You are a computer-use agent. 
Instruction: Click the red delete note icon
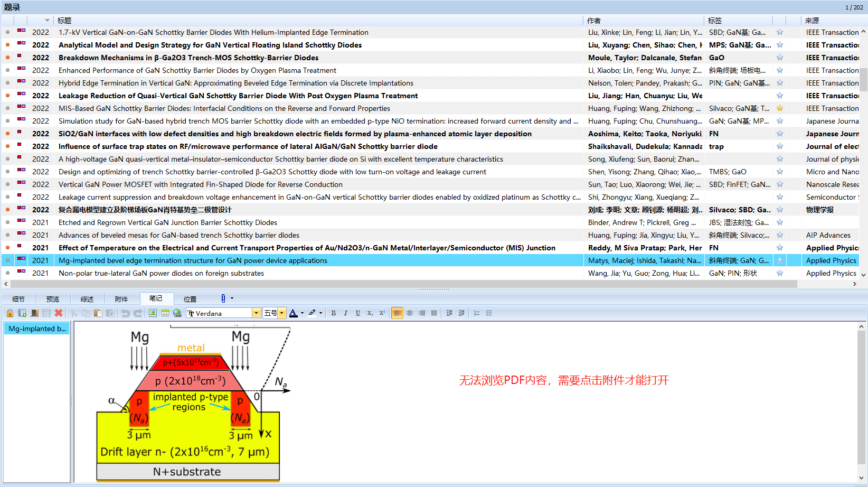59,313
